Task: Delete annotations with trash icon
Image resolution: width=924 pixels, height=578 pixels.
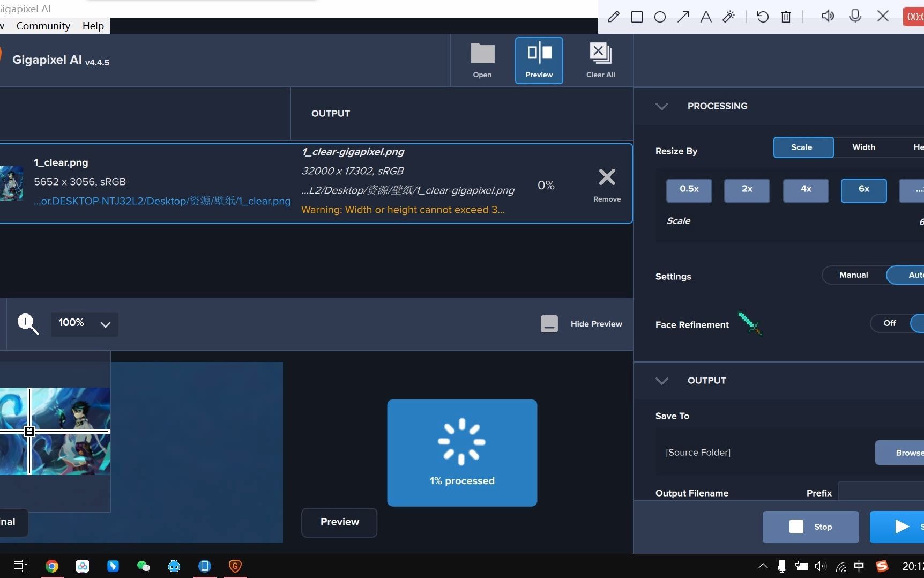Action: tap(786, 17)
